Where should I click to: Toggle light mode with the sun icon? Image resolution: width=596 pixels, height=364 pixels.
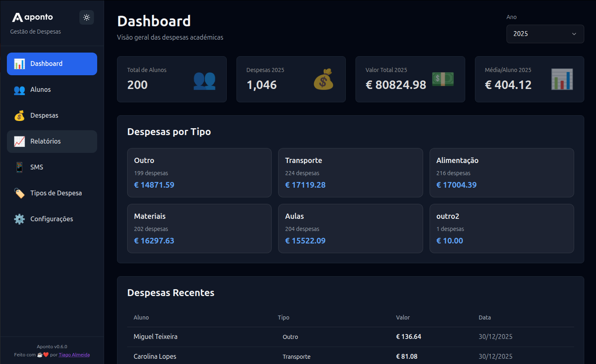click(x=86, y=17)
